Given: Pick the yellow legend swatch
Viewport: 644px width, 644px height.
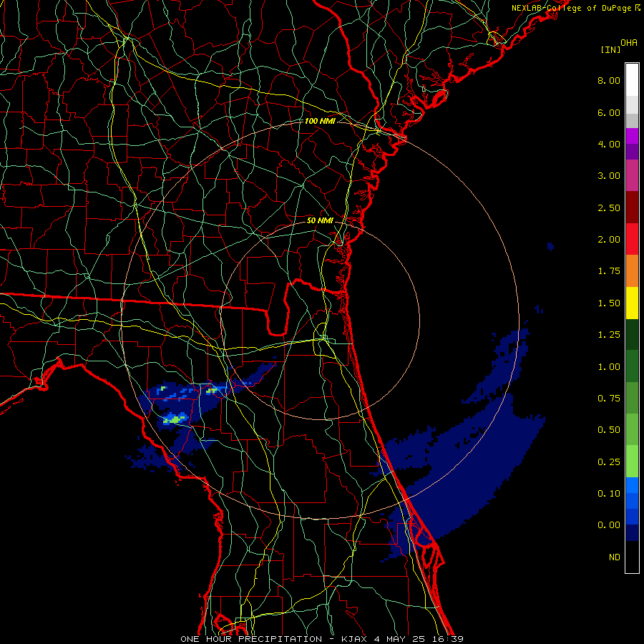Looking at the screenshot, I should [632, 303].
